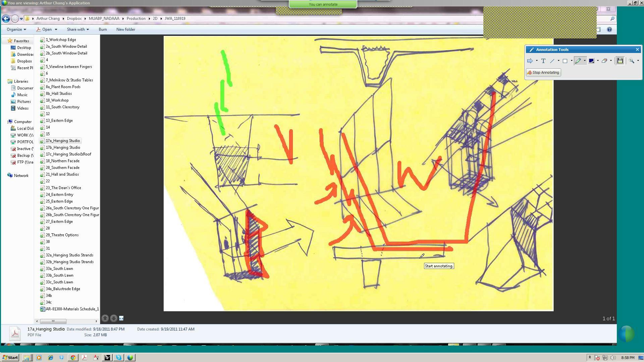This screenshot has width=644, height=362.
Task: Select the line drawing tool
Action: [x=552, y=61]
